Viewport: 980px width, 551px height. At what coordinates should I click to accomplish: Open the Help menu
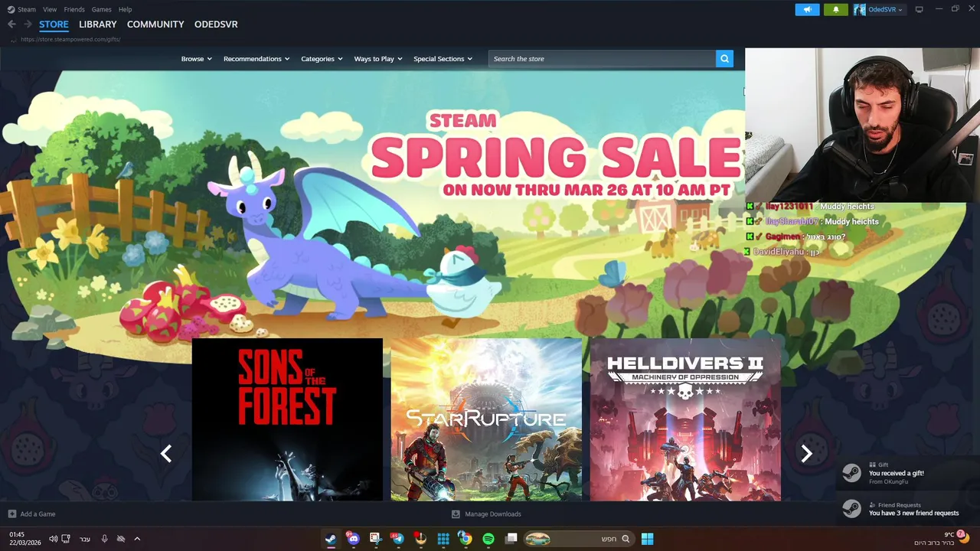pyautogui.click(x=126, y=9)
